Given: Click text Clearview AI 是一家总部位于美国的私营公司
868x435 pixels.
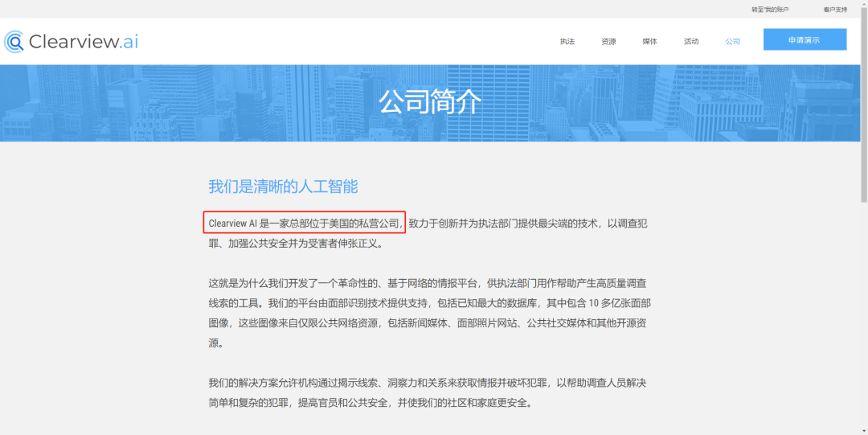Looking at the screenshot, I should pos(305,224).
